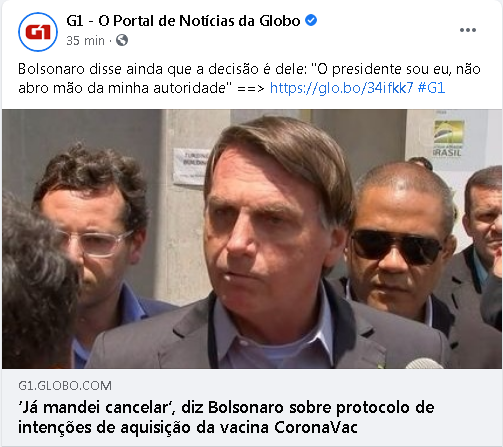Open the #G1 hashtag
Image resolution: width=503 pixels, height=447 pixels.
tap(431, 88)
